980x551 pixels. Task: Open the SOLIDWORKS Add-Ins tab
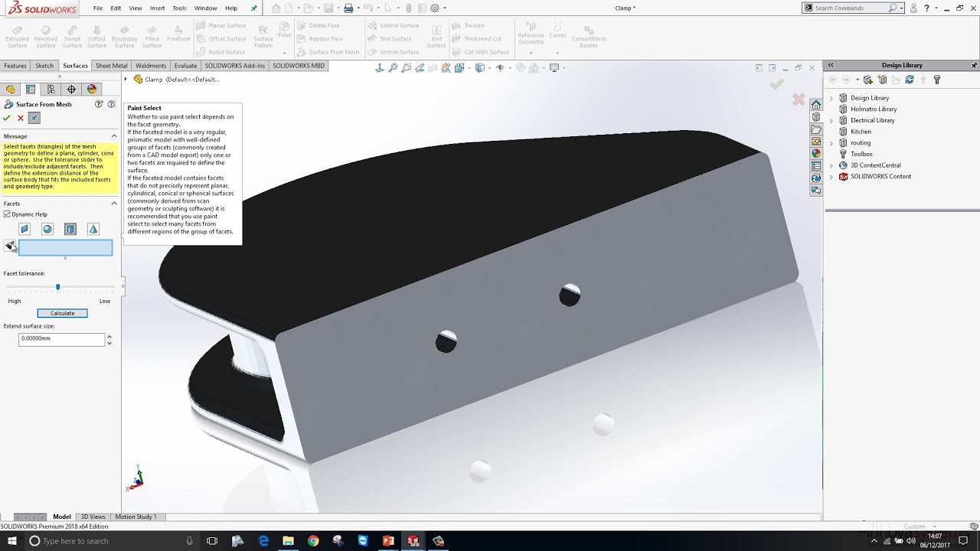tap(235, 66)
